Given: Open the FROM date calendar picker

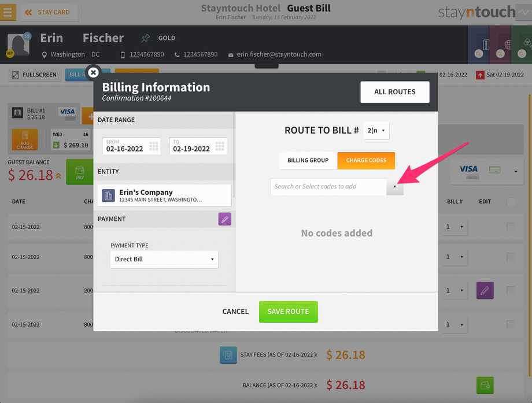Looking at the screenshot, I should tap(154, 146).
